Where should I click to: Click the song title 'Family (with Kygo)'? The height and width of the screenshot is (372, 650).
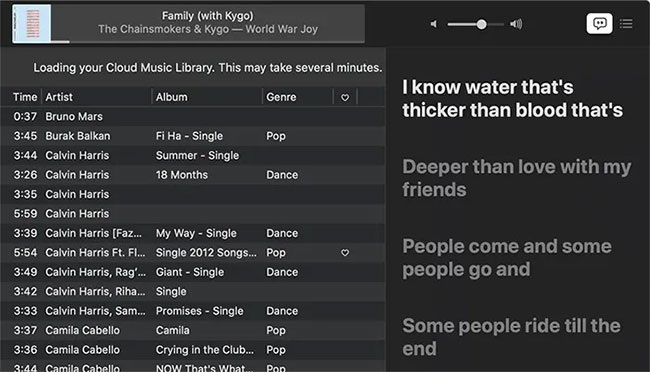point(207,16)
